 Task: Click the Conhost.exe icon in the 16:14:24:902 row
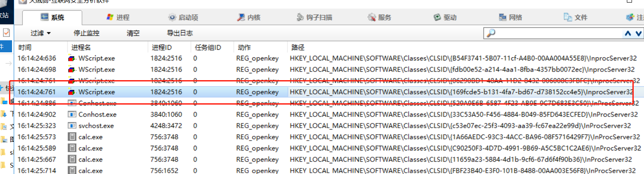pyautogui.click(x=72, y=114)
